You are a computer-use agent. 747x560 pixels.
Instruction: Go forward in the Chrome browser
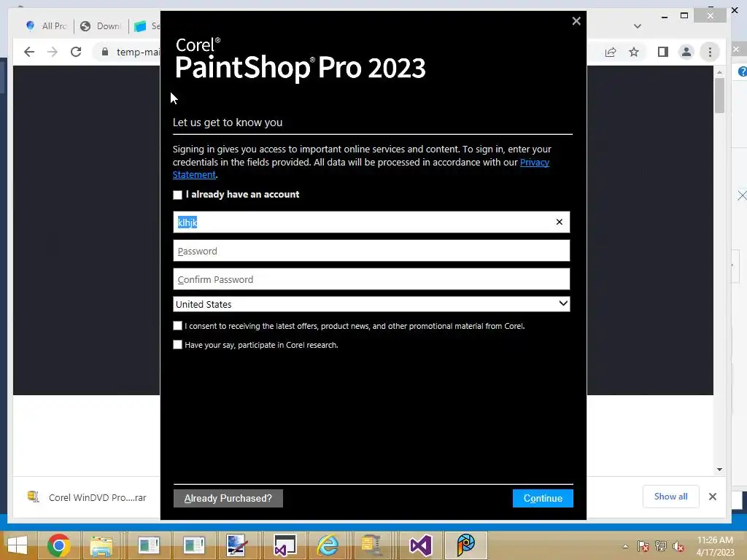[53, 52]
